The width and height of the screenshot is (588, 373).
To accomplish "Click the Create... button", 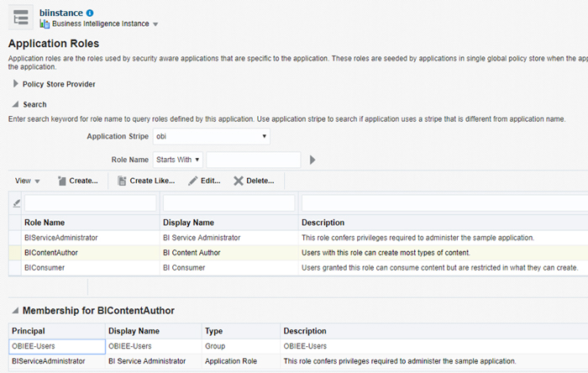I will 78,181.
